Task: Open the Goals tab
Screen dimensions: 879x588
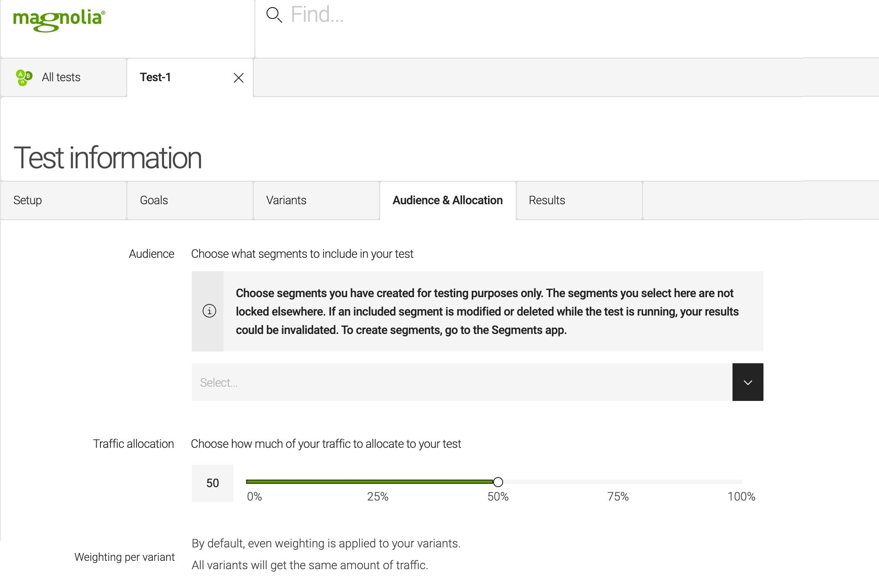Action: tap(154, 200)
